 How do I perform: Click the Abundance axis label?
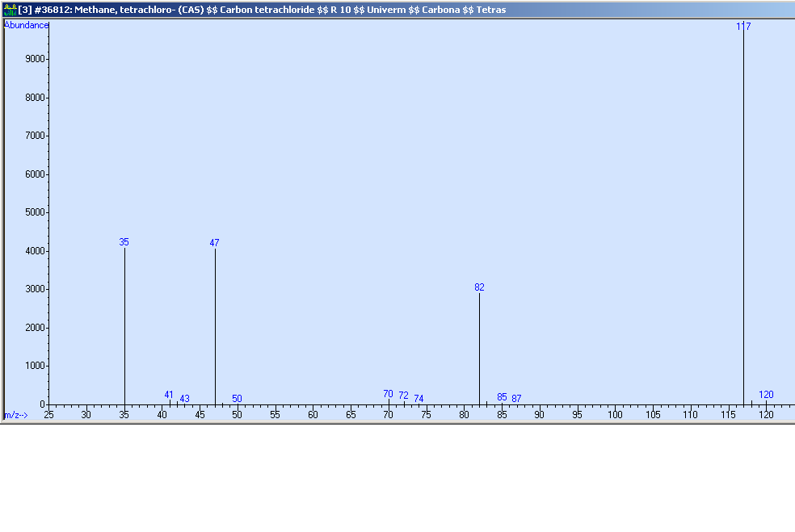[x=26, y=25]
